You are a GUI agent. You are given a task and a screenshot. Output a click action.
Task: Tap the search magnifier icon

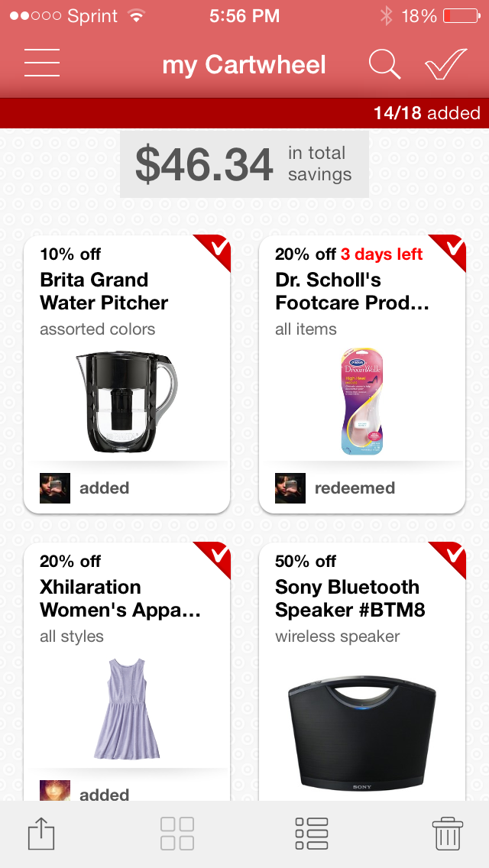(384, 64)
